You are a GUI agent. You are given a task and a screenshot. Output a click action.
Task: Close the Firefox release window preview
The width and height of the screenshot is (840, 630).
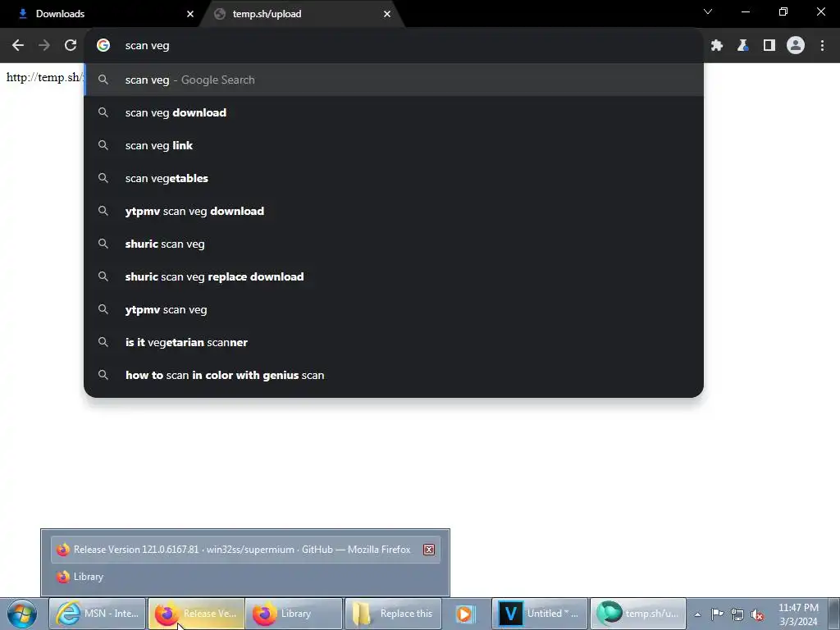pos(428,550)
